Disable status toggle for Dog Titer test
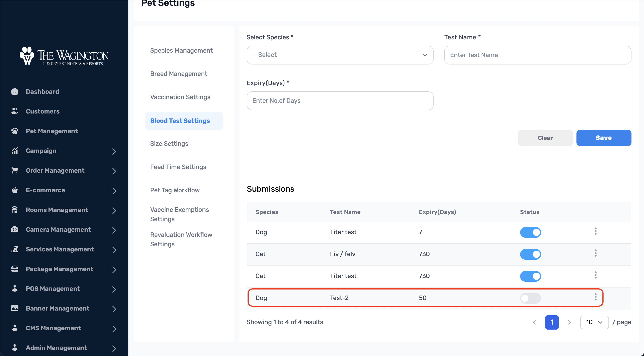644x356 pixels. 530,232
